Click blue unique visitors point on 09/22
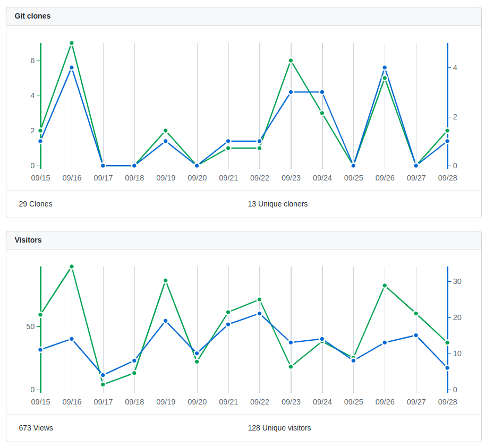The image size is (485, 448). point(260,314)
